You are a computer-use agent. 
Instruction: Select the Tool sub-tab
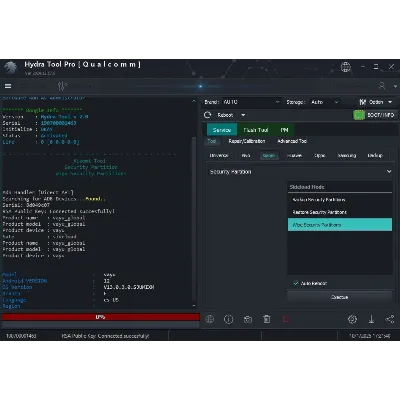[x=212, y=141]
